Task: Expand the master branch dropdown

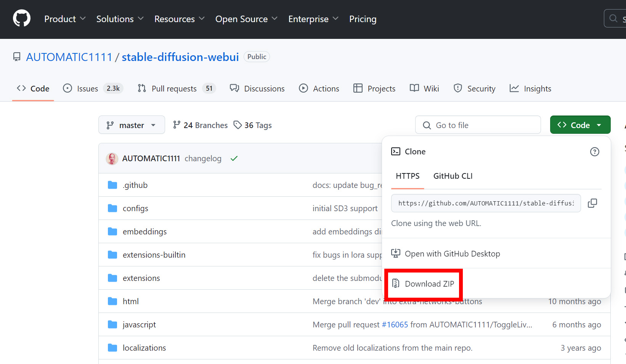Action: pos(132,125)
